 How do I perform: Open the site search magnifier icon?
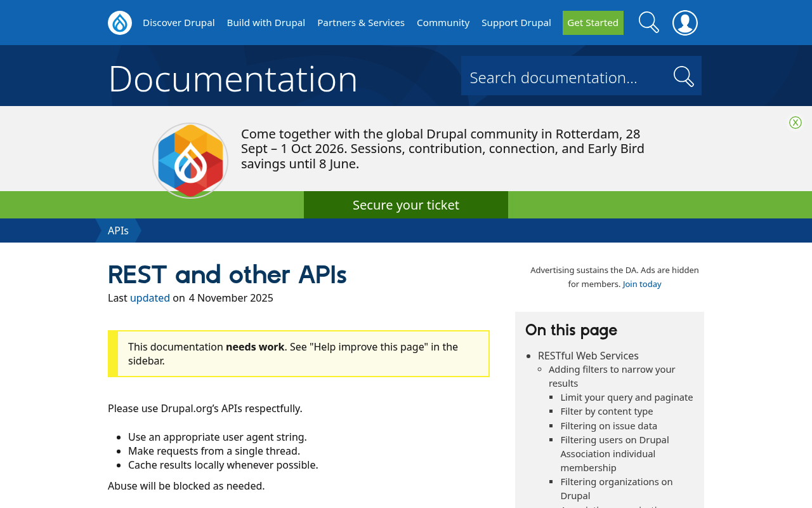(648, 22)
